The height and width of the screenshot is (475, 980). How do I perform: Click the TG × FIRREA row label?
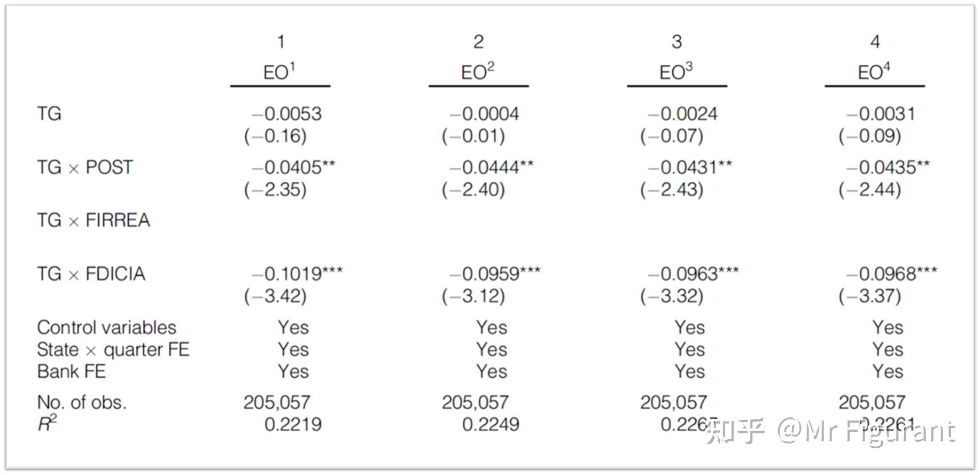(x=93, y=220)
